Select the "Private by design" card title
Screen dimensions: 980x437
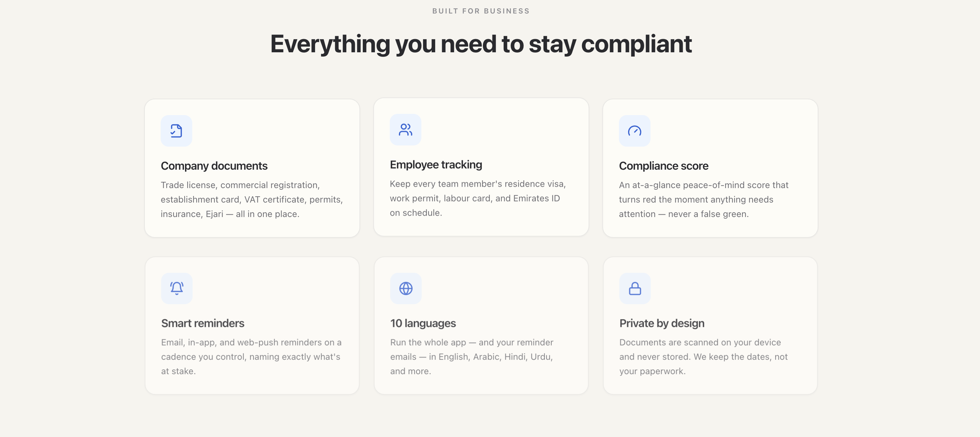click(662, 323)
